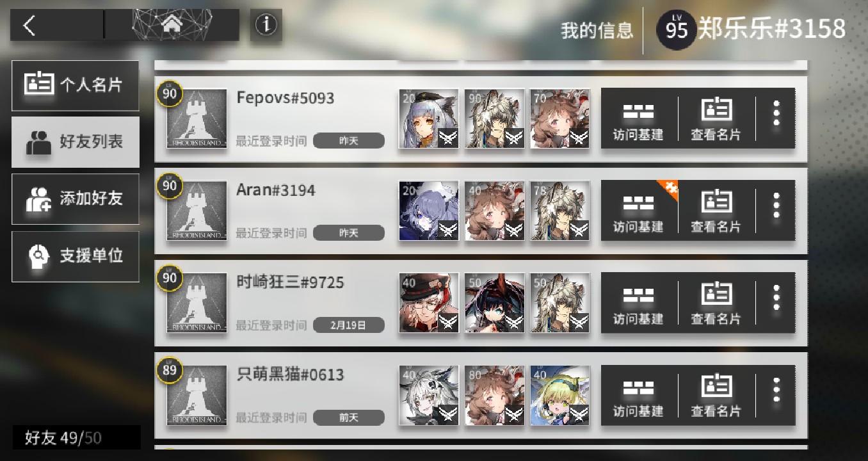Visit Fepovs#5093's base (访问基建)

point(638,118)
